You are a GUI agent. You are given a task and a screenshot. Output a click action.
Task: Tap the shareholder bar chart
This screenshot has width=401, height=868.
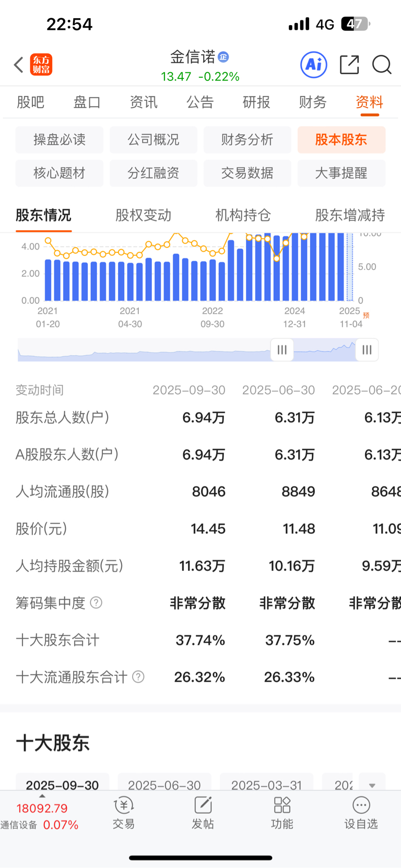pyautogui.click(x=198, y=267)
